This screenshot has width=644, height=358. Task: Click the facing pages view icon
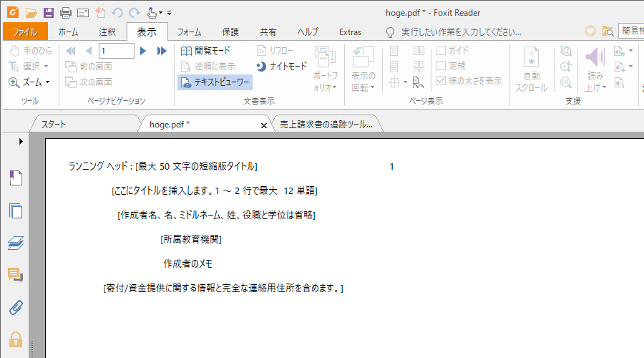click(x=419, y=51)
